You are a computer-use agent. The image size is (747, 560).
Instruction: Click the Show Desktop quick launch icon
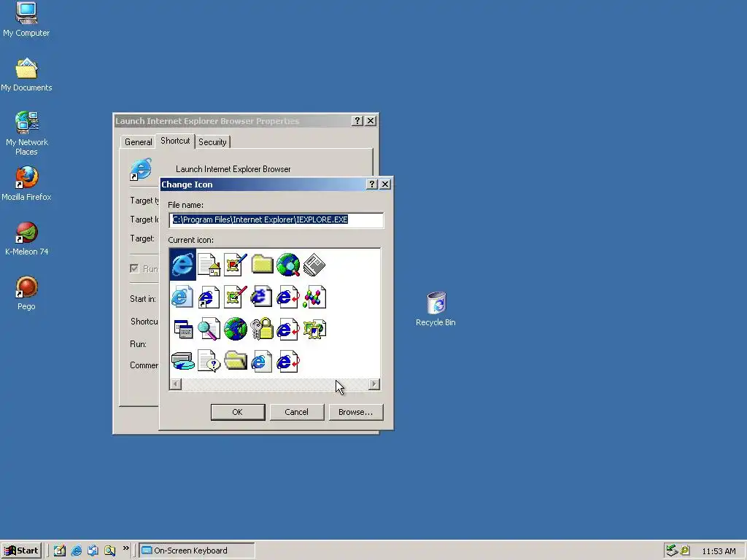pyautogui.click(x=60, y=551)
